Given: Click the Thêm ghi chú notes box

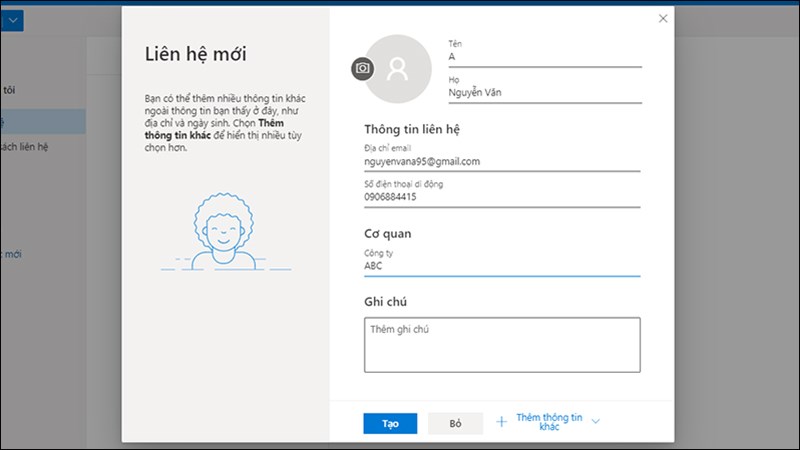Looking at the screenshot, I should click(x=502, y=344).
